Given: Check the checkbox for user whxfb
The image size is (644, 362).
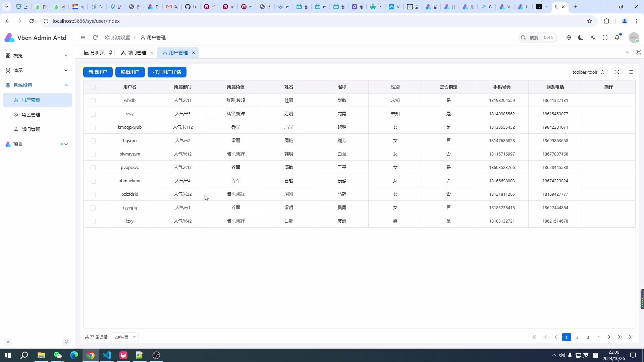Looking at the screenshot, I should point(93,101).
